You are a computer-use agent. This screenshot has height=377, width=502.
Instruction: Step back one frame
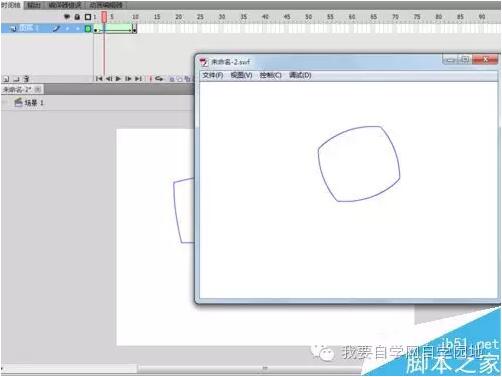tap(109, 79)
